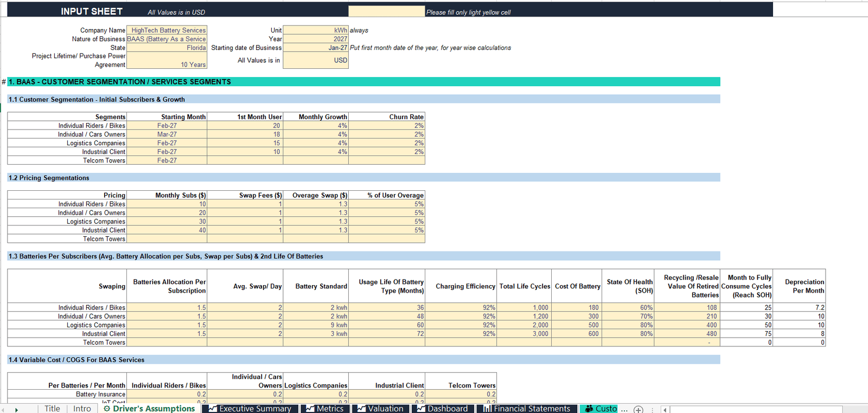Screen dimensions: 868x413
Task: Select the State cell showing Florida
Action: coord(167,48)
